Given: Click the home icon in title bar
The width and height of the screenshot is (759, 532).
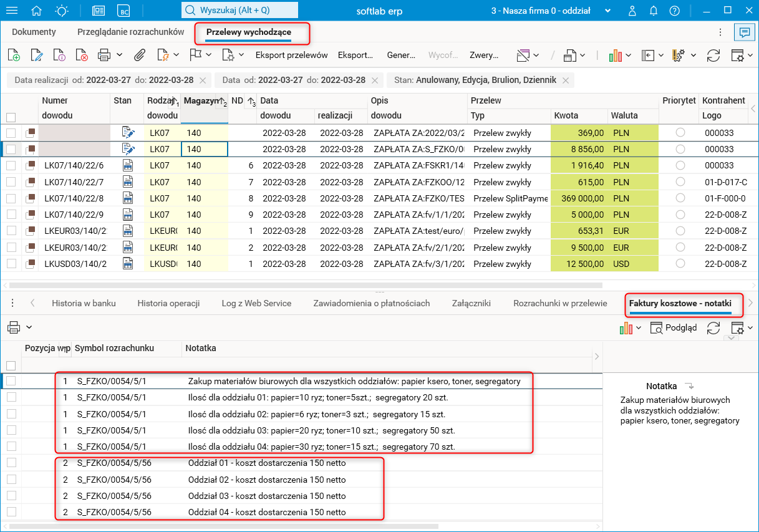Looking at the screenshot, I should click(x=37, y=11).
